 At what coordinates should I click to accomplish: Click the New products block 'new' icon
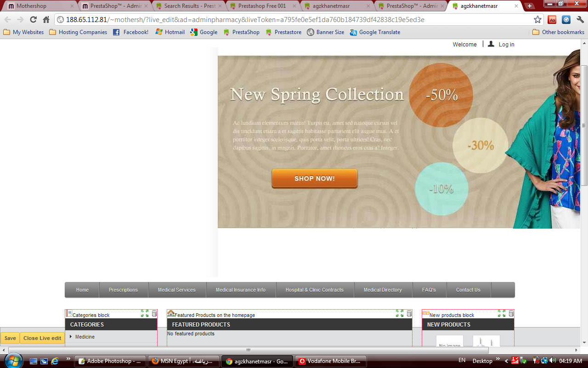click(x=426, y=313)
